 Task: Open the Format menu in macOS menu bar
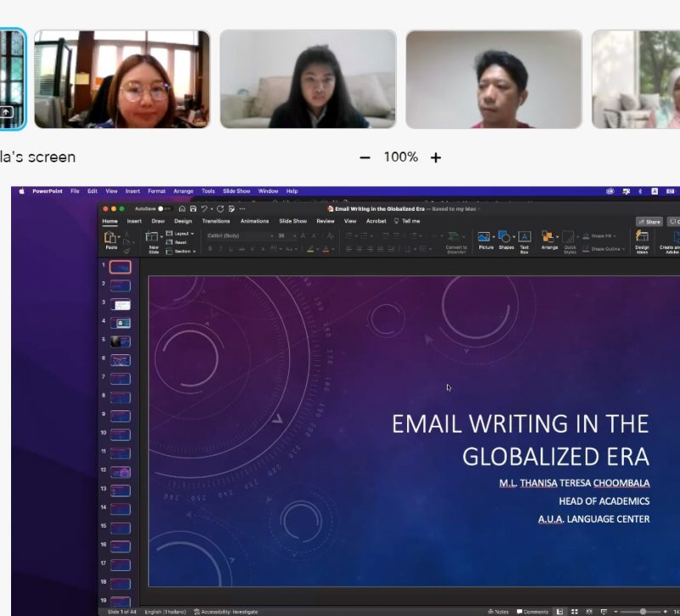(156, 191)
